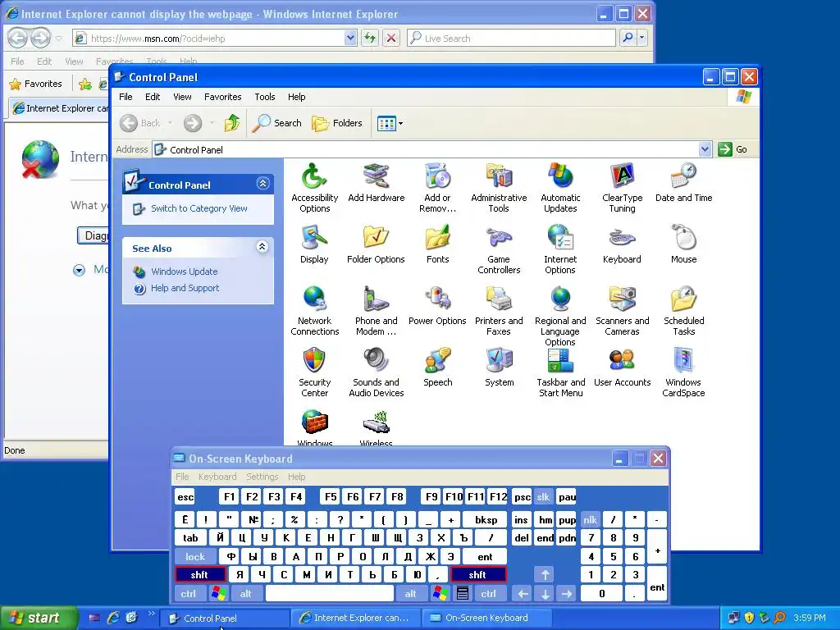Open the Views dropdown in Control Panel toolbar
The width and height of the screenshot is (840, 630).
tap(400, 123)
